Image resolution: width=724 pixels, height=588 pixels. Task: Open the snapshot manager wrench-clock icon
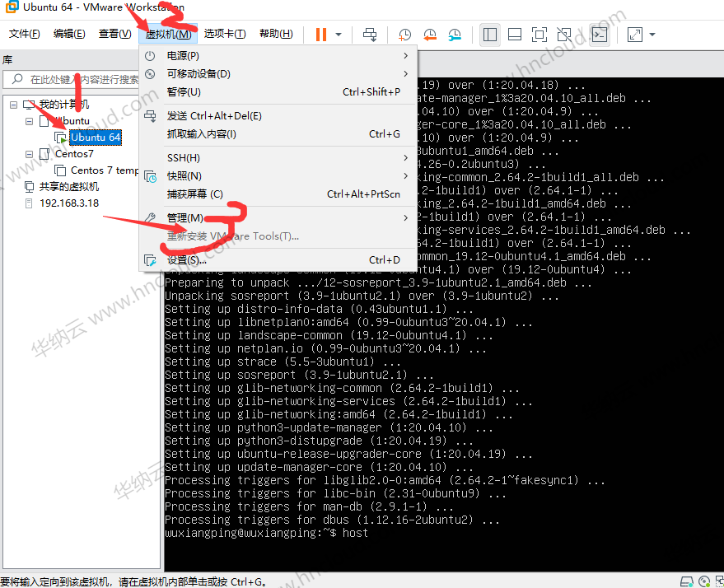(455, 35)
